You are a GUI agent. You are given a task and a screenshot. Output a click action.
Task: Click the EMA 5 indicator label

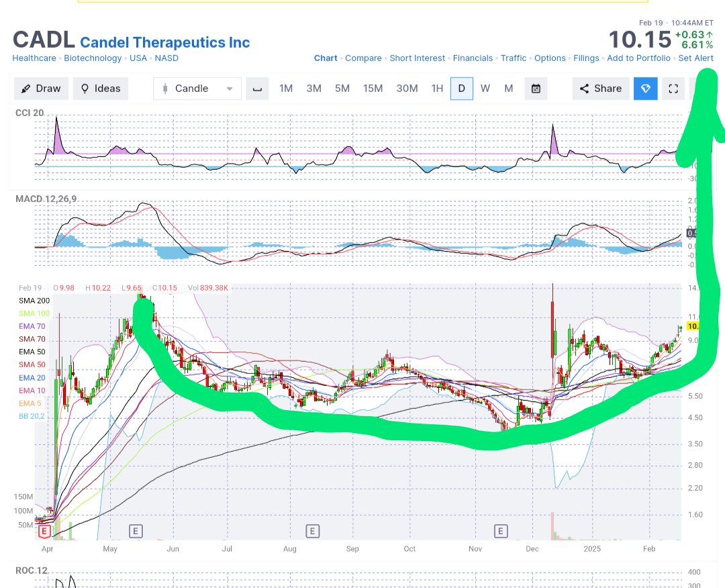pyautogui.click(x=30, y=403)
